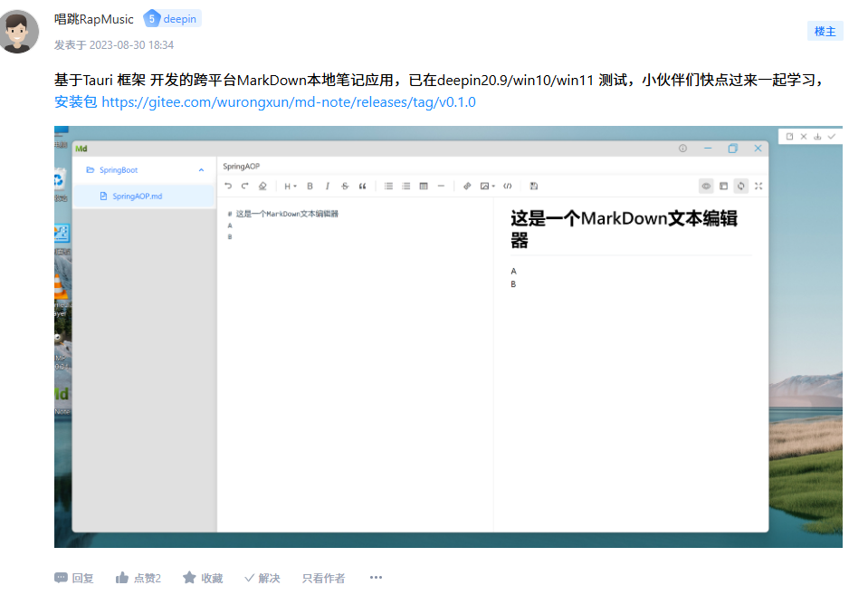Viewport: 868px width, 595px height.
Task: Like the post with 点赞2
Action: click(138, 578)
